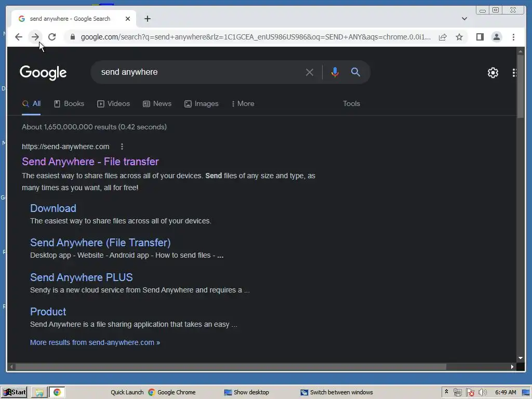Viewport: 532px width, 399px height.
Task: Click the volume speaker tray icon
Action: 482,393
